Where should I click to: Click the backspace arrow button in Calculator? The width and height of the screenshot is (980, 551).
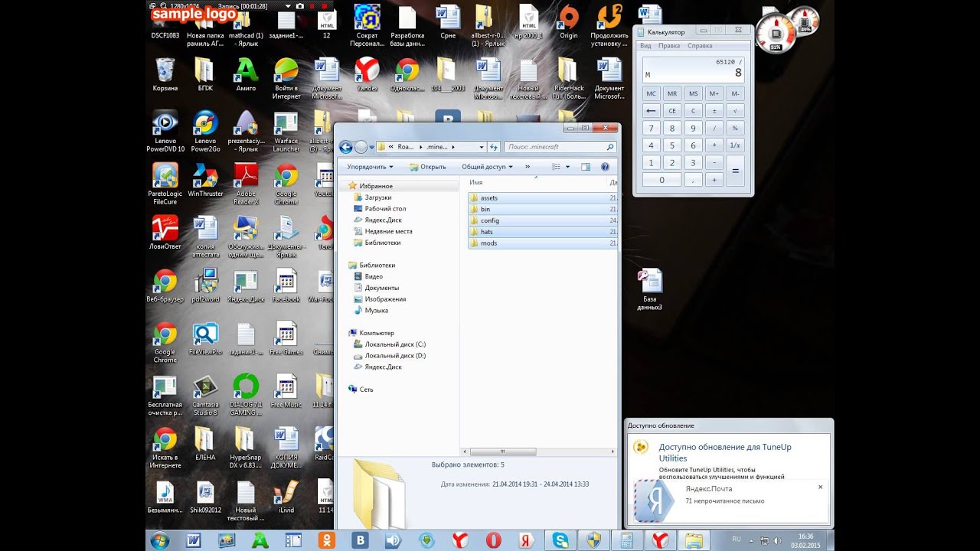click(x=652, y=111)
